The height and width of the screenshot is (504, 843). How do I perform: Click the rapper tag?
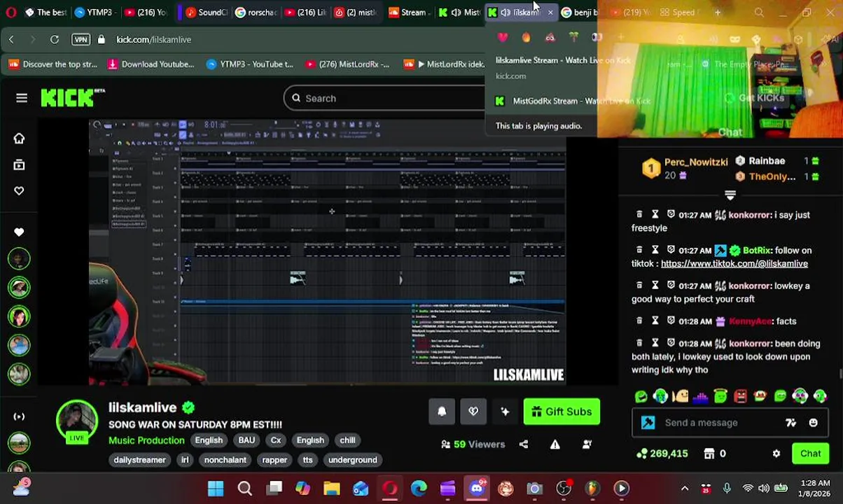[x=274, y=460]
